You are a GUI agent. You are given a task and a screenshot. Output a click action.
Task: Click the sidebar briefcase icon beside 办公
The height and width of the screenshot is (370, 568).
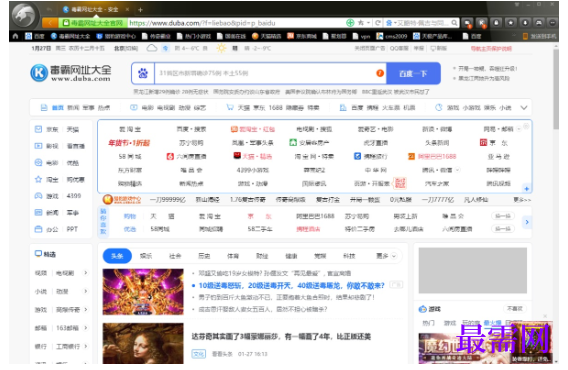click(x=38, y=229)
